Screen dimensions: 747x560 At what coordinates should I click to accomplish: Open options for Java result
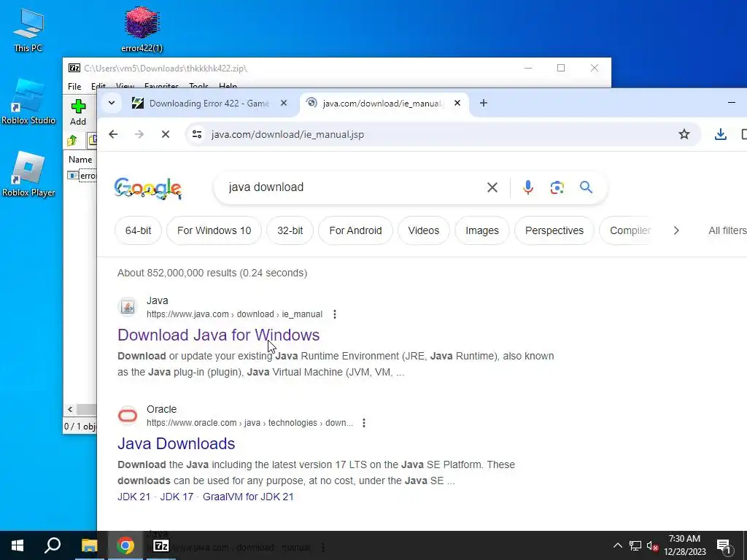point(335,314)
